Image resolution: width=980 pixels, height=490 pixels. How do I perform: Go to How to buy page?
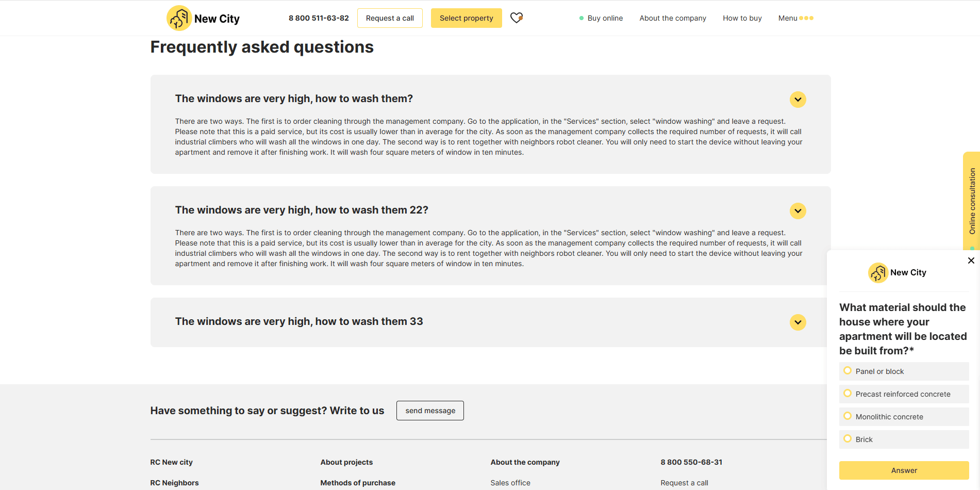pos(742,18)
